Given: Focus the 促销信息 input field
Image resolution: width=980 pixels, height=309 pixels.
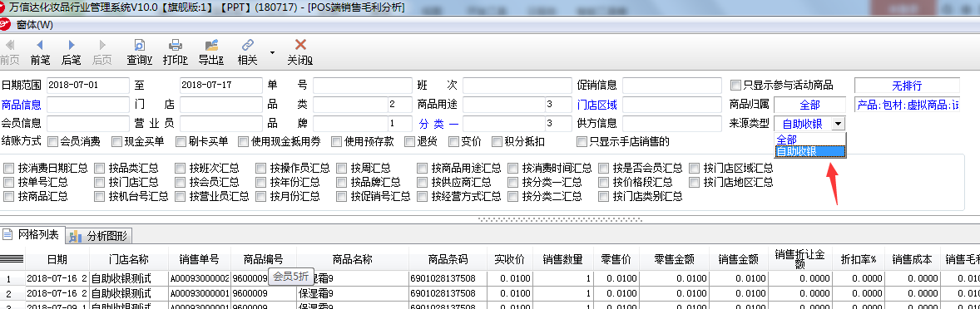Looking at the screenshot, I should (672, 86).
